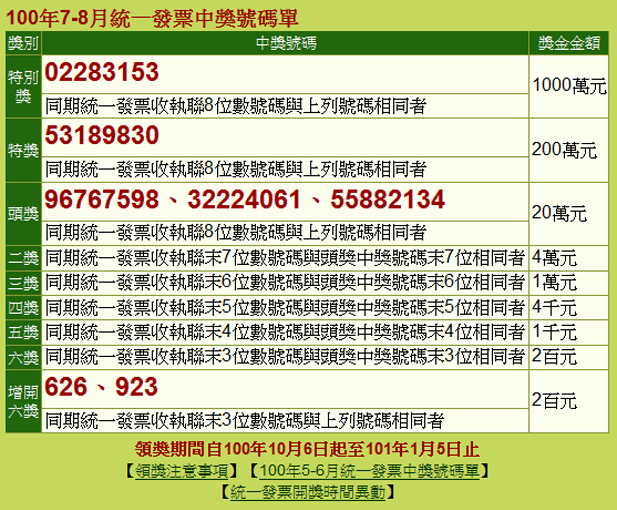Click the 增開六獎 2百元 amount
Screen dimensions: 617x510
tap(554, 401)
